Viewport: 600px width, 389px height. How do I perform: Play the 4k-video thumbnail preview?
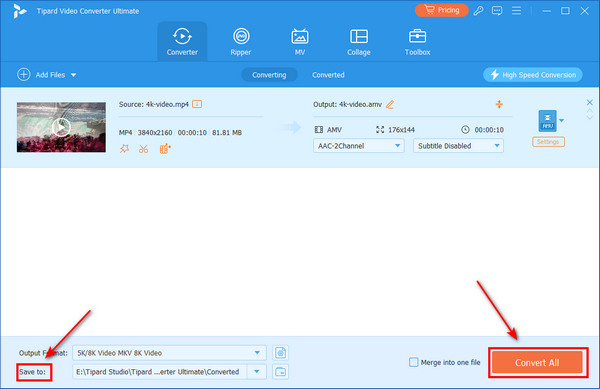pyautogui.click(x=61, y=127)
